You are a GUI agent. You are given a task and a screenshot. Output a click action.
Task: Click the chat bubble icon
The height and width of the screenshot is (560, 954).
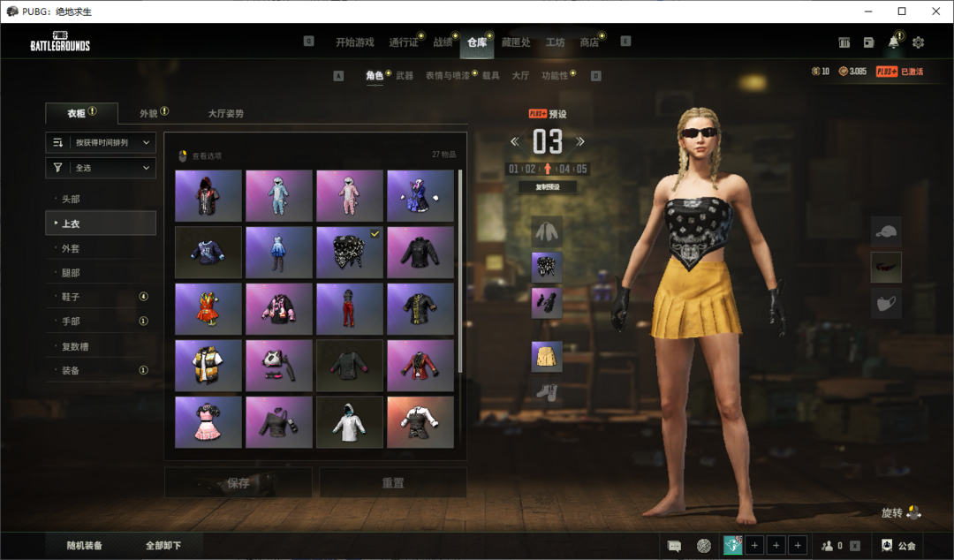point(674,546)
